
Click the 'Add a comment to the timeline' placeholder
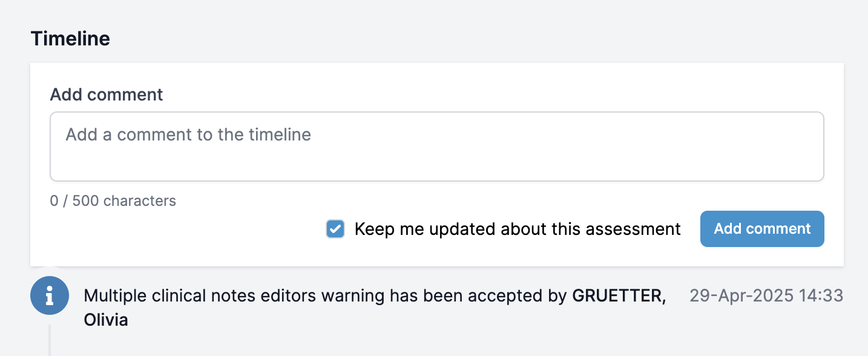[188, 134]
